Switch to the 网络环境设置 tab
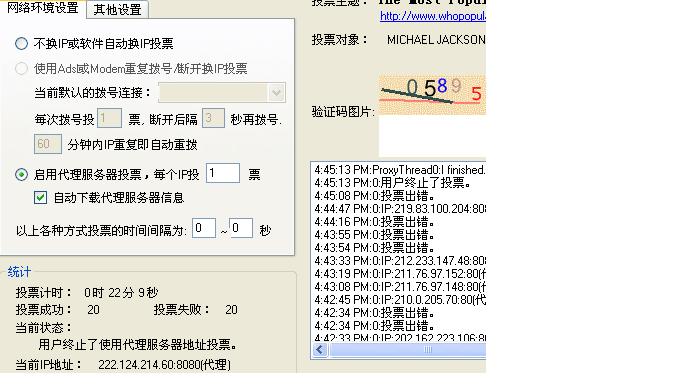The image size is (683, 384). click(43, 8)
